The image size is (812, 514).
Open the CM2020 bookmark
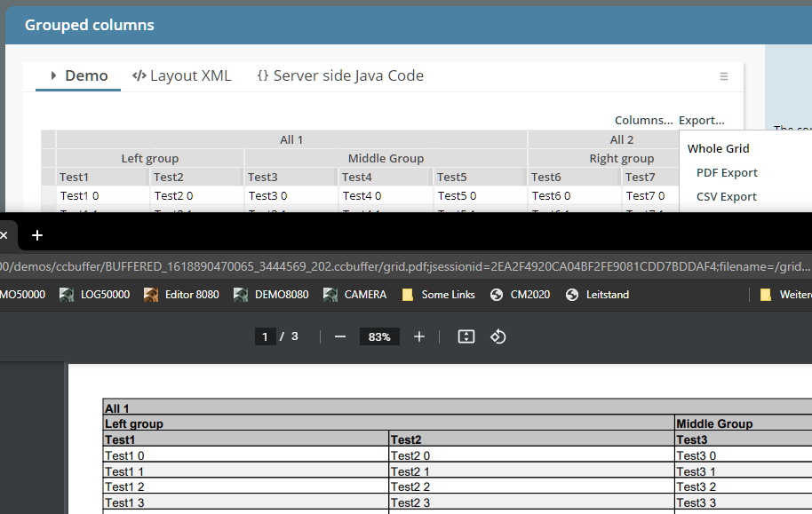[521, 295]
